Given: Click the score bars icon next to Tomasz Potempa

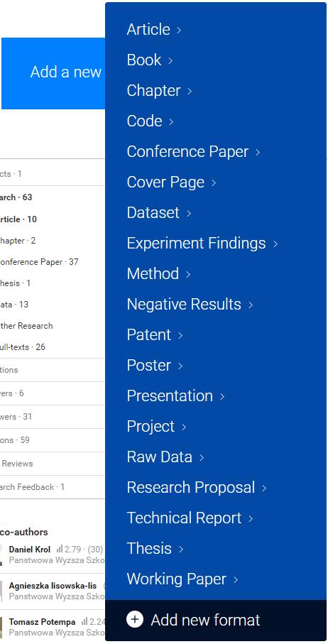Looking at the screenshot, I should [x=84, y=621].
